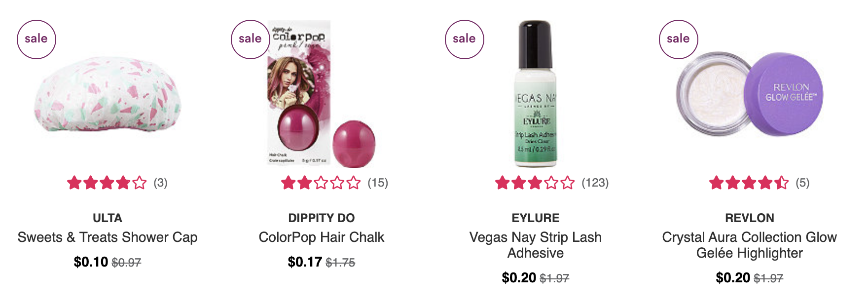The width and height of the screenshot is (868, 308).
Task: Click the sale badge on Revlon Glow Gelée
Action: [679, 39]
